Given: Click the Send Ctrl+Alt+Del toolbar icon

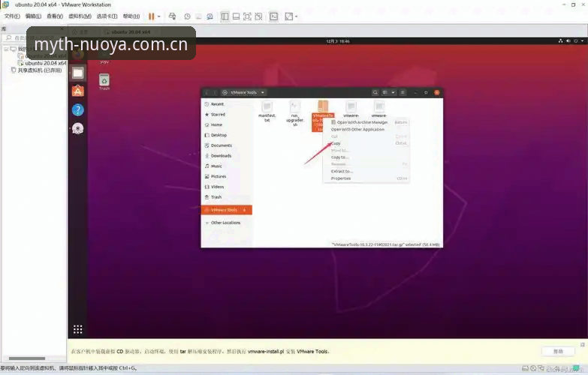Looking at the screenshot, I should pos(172,16).
